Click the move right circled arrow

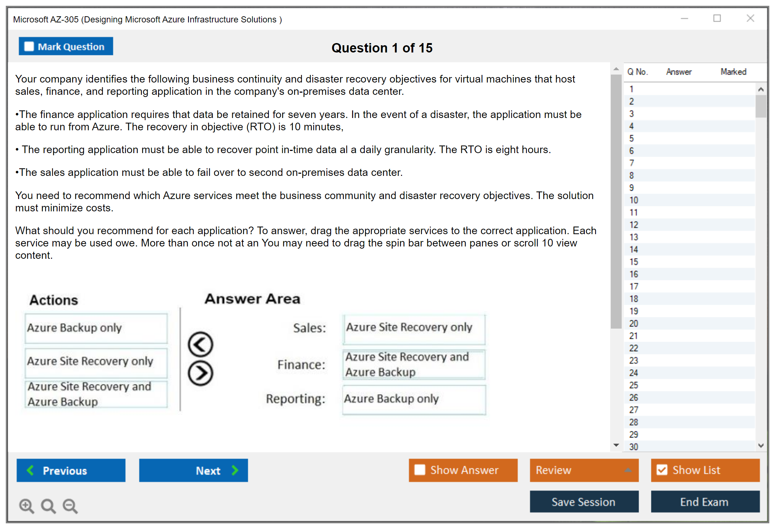(x=200, y=373)
